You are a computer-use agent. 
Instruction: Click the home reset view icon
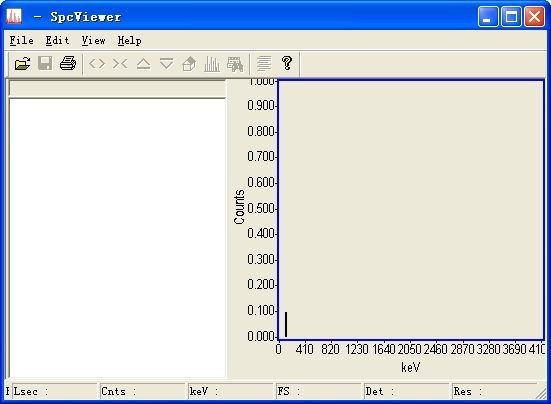[189, 64]
